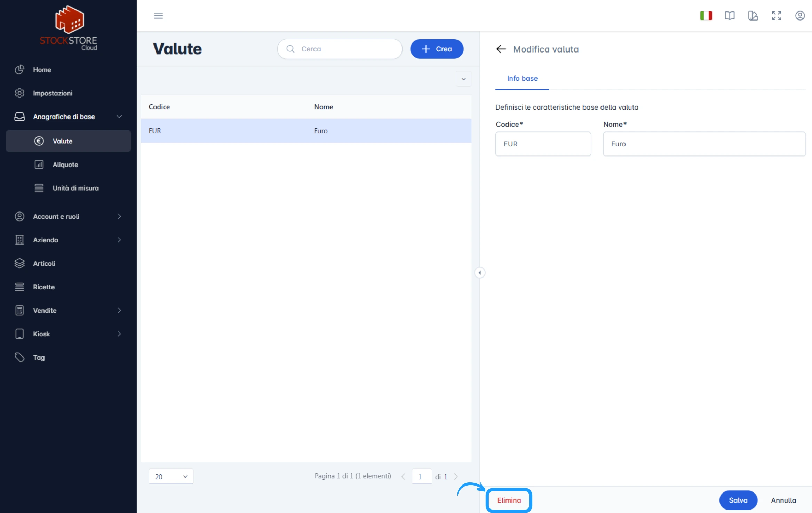
Task: Click the Impostazioni gear icon
Action: [x=19, y=93]
